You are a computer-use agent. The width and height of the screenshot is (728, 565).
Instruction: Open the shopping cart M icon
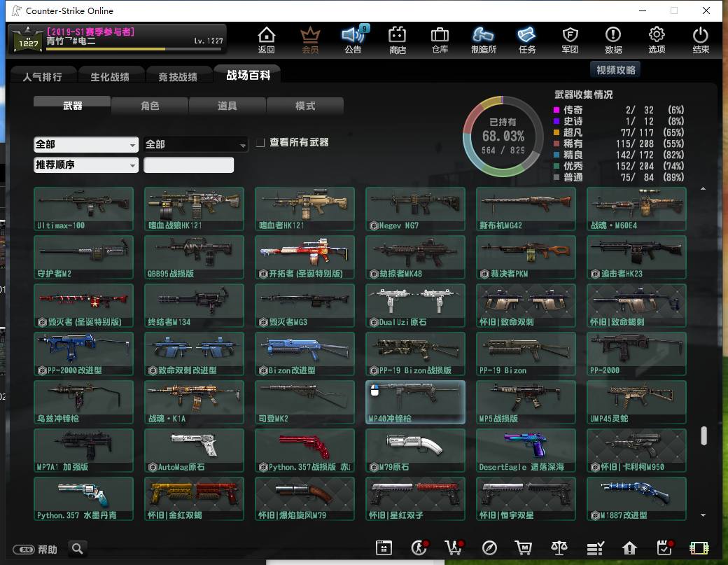coord(524,547)
